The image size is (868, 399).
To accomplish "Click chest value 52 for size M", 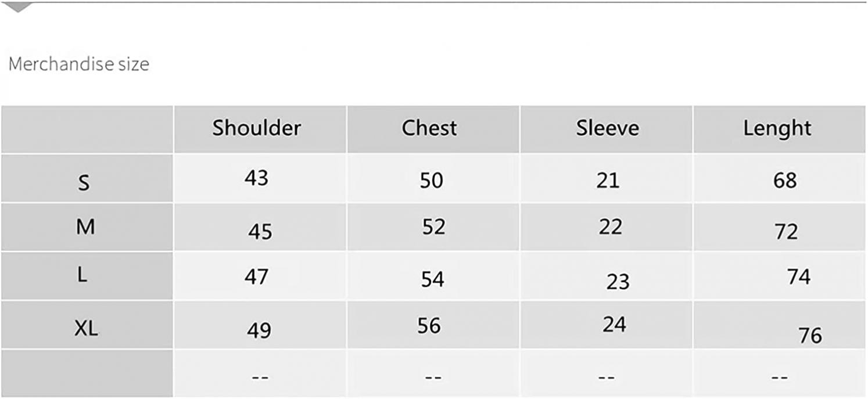I will click(x=433, y=227).
